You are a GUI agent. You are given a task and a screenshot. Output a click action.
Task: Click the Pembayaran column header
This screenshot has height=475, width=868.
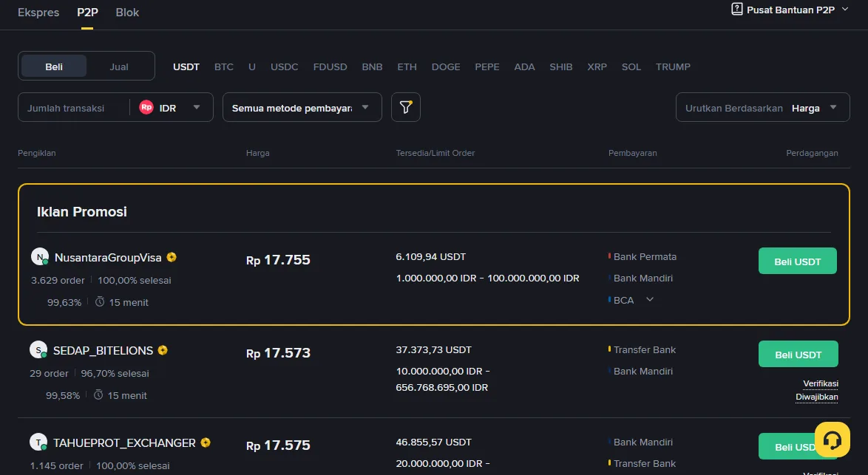coord(633,153)
